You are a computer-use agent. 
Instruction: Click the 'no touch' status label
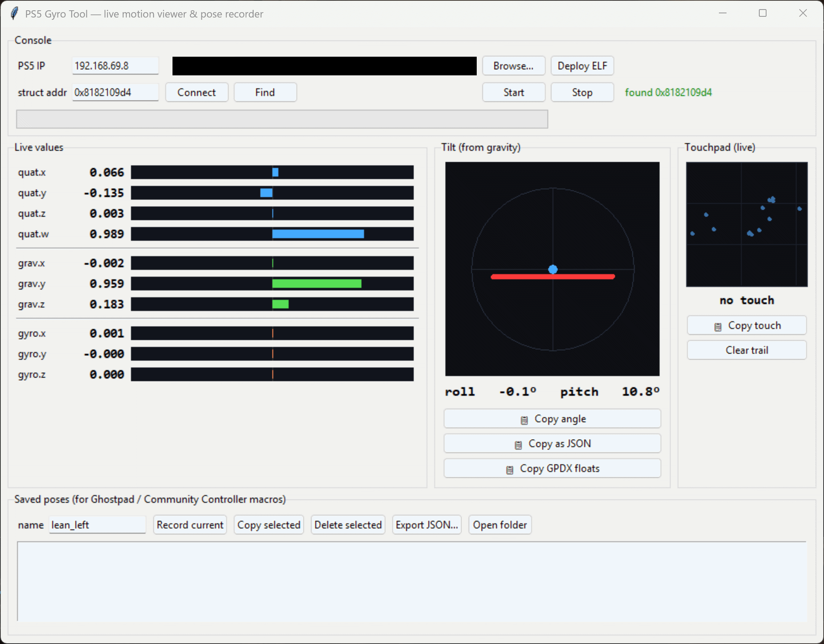coord(747,300)
